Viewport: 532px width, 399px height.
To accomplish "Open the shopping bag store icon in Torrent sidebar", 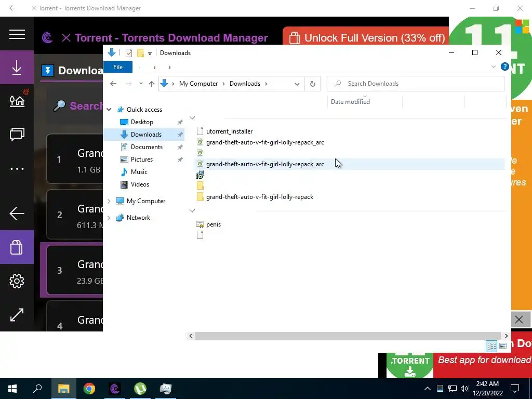I will (x=17, y=247).
